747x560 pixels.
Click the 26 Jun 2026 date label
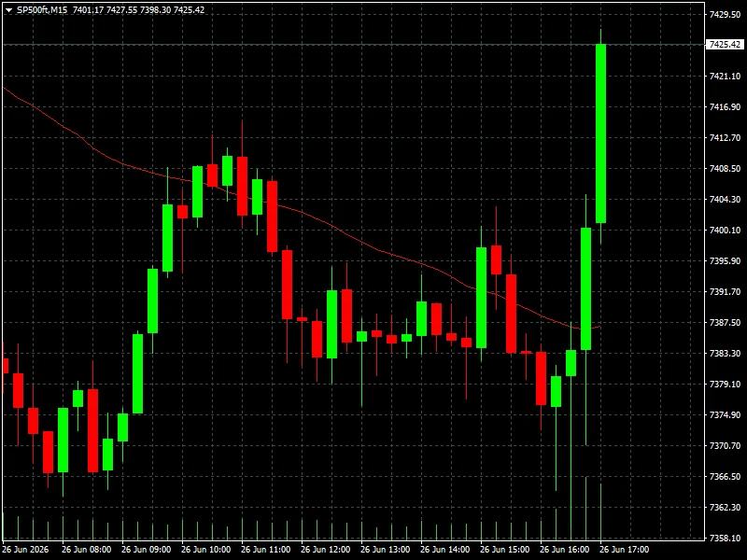pyautogui.click(x=26, y=550)
